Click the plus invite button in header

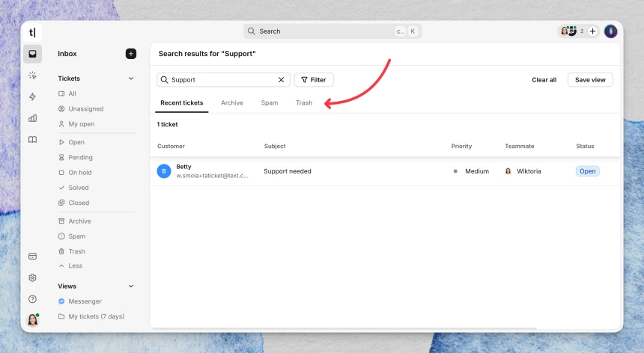pyautogui.click(x=592, y=31)
